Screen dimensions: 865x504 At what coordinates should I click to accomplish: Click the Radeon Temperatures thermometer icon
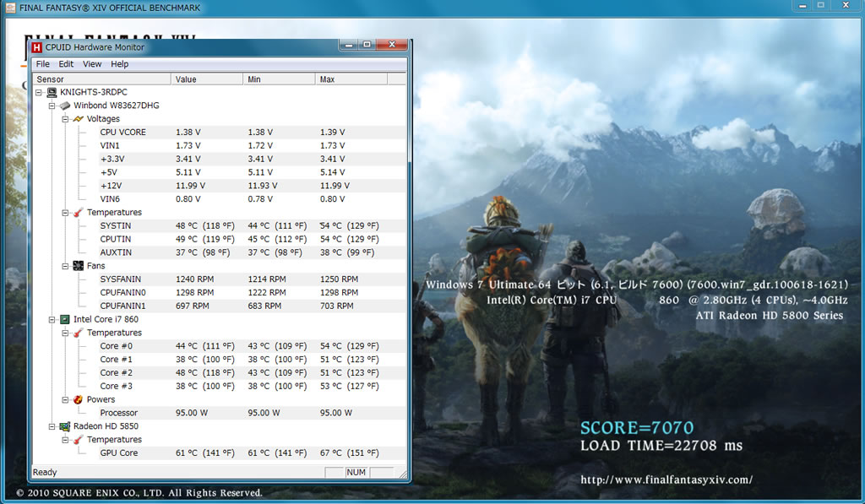[79, 440]
